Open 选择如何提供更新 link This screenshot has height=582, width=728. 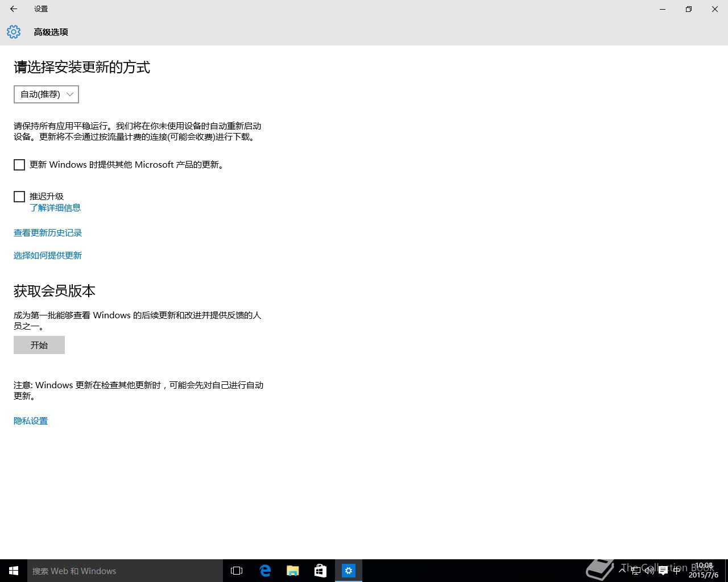[x=48, y=256]
